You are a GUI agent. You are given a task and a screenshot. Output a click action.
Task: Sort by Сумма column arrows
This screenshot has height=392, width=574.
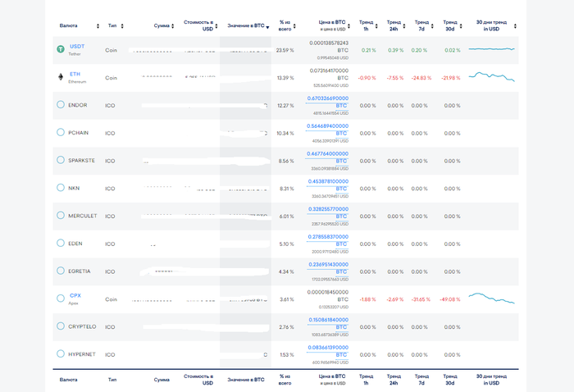coord(173,26)
